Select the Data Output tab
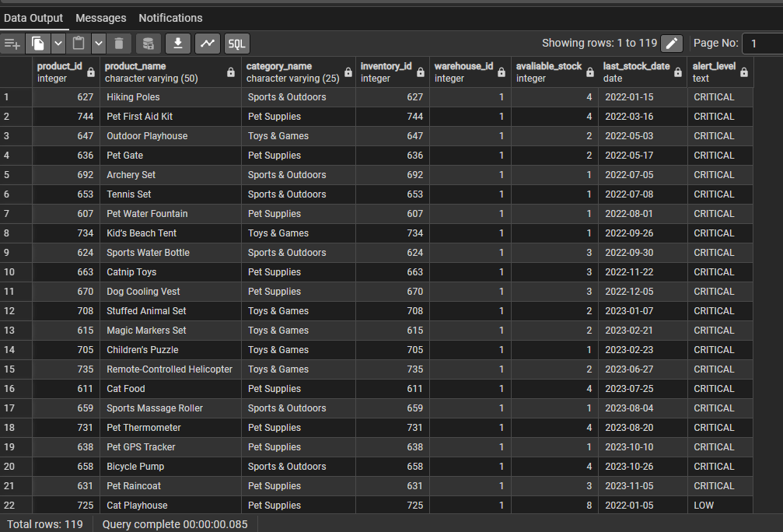 (x=33, y=18)
